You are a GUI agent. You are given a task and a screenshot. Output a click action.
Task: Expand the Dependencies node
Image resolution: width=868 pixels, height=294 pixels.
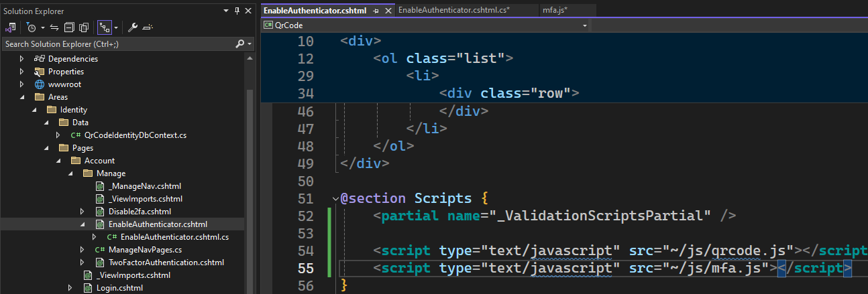(x=22, y=59)
